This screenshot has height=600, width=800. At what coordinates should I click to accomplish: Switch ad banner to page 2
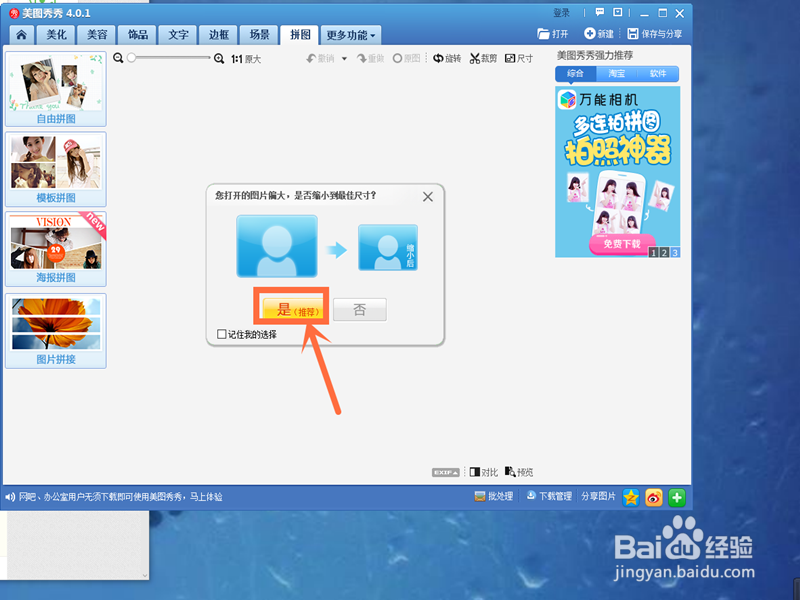pyautogui.click(x=664, y=253)
